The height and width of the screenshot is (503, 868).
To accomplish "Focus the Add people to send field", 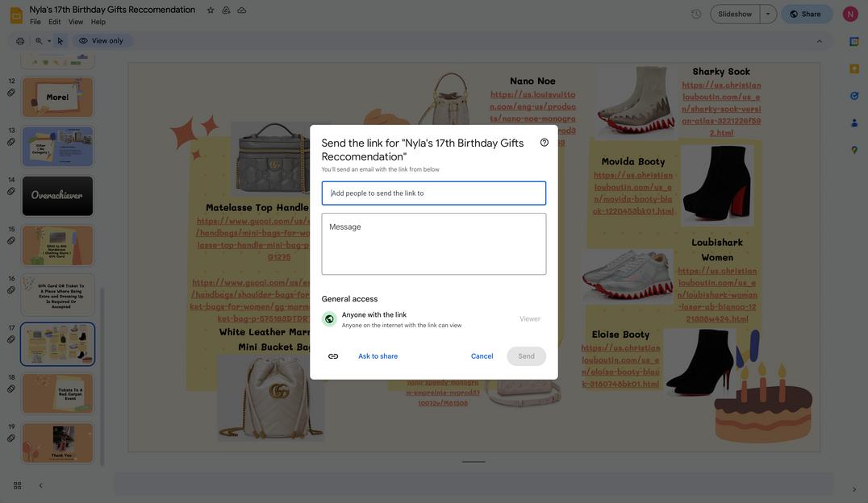I will pyautogui.click(x=433, y=193).
